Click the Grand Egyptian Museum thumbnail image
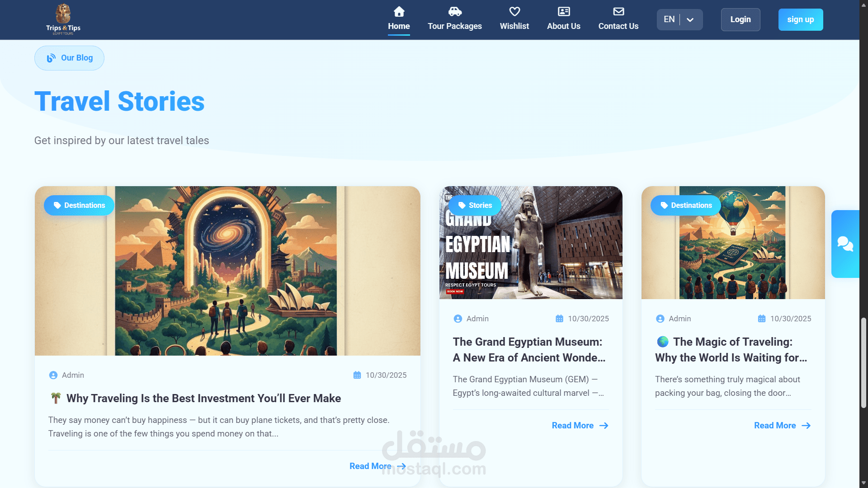 click(x=531, y=243)
